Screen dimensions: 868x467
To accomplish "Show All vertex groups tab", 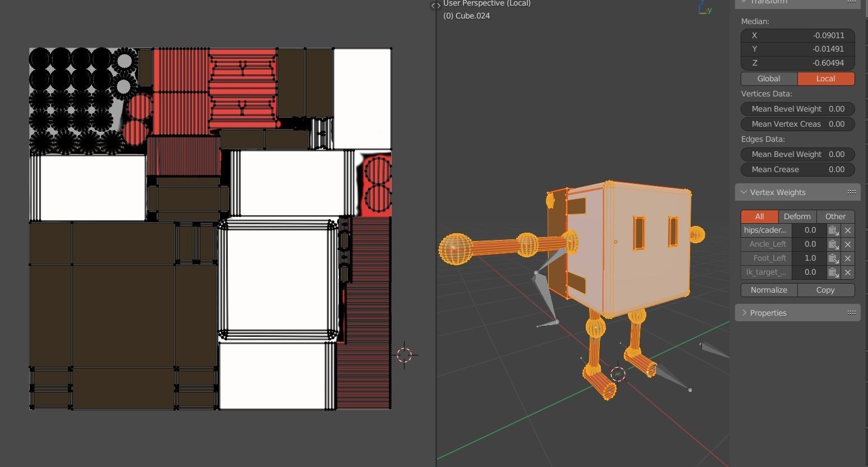I will pos(759,216).
